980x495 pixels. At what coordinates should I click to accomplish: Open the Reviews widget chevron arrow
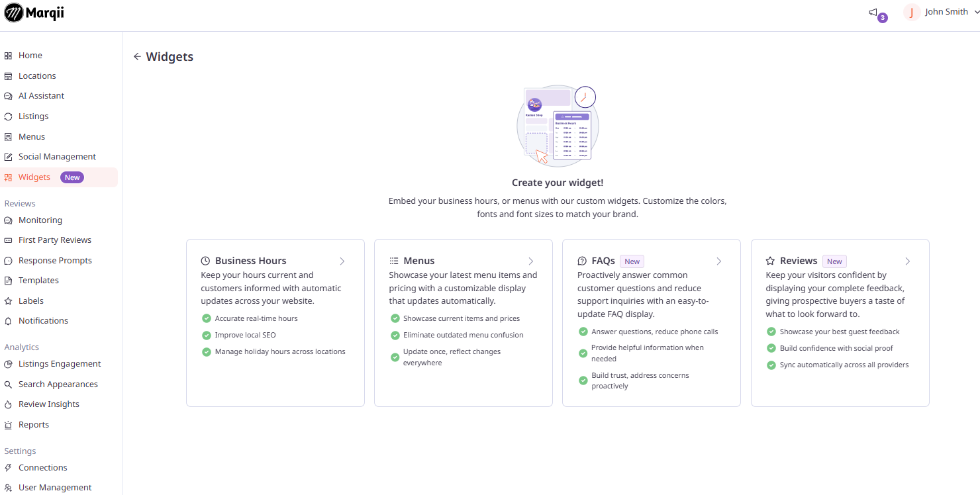[x=908, y=261]
